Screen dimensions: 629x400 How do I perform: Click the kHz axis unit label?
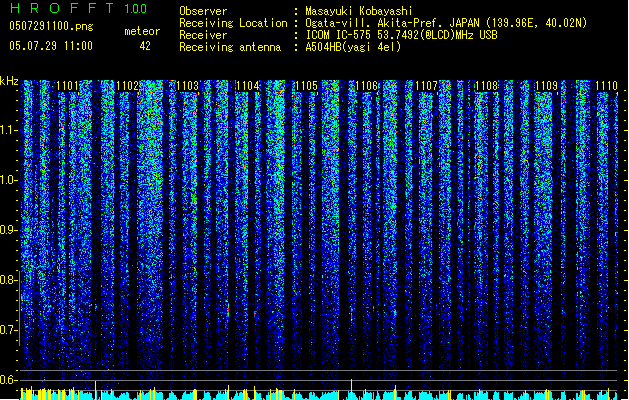[x=9, y=81]
